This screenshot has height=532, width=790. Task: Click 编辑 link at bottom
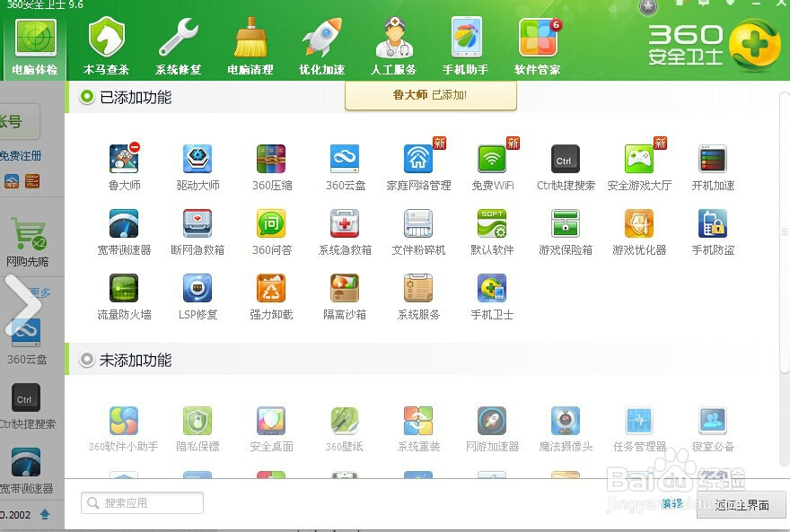(672, 504)
